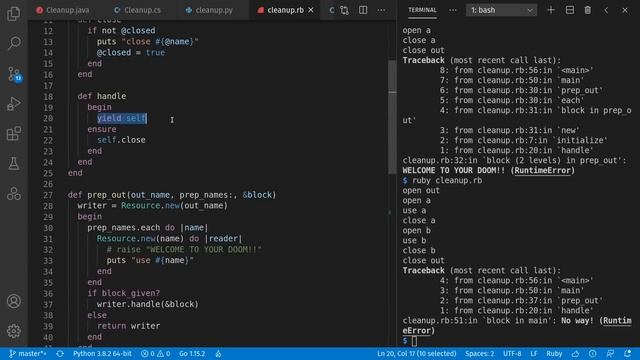Open the panel ellipsis menu beside TERMINAL
This screenshot has width=640, height=360.
[x=453, y=10]
